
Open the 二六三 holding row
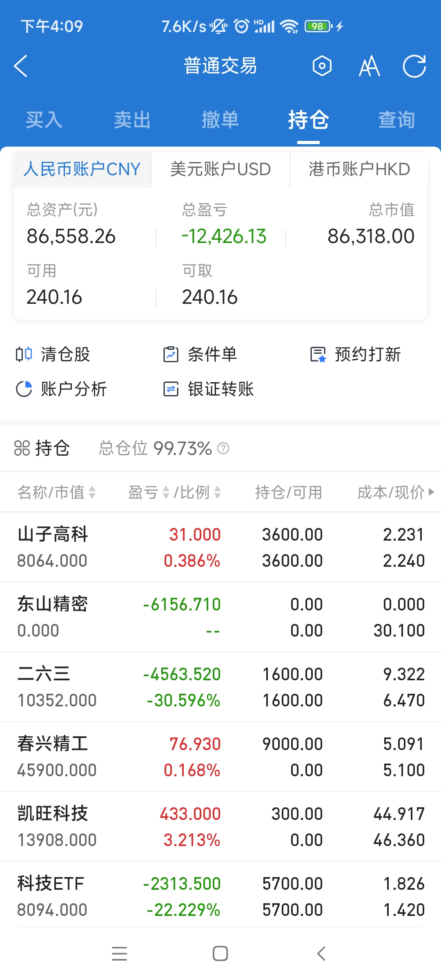pyautogui.click(x=220, y=687)
